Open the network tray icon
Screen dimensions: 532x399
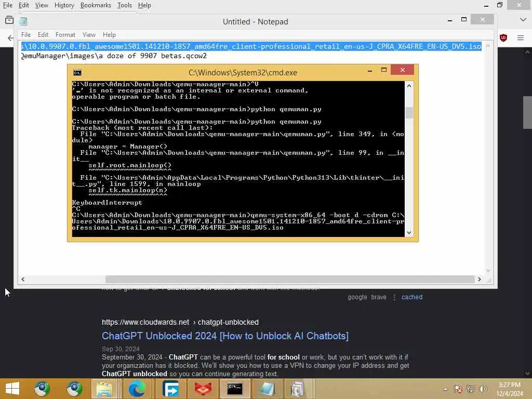pos(471,389)
